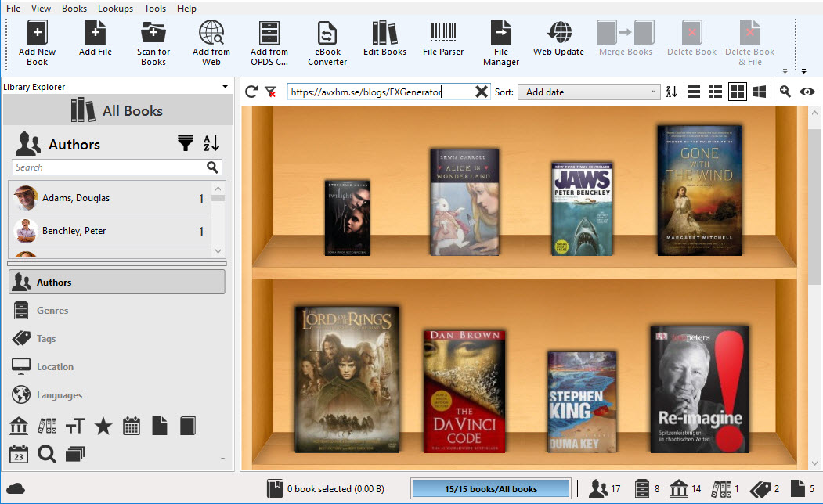Click the zoom magnifier icon in view toolbar
Viewport: 823px width, 504px height.
click(x=785, y=92)
